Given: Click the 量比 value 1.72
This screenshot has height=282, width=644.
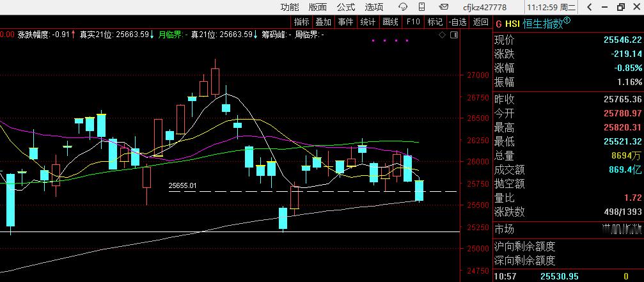Looking at the screenshot, I should tap(633, 198).
